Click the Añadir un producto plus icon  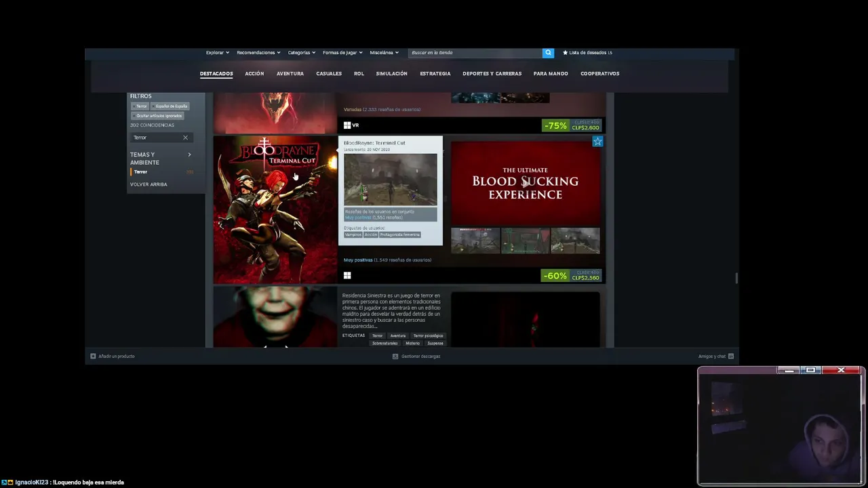coord(93,356)
